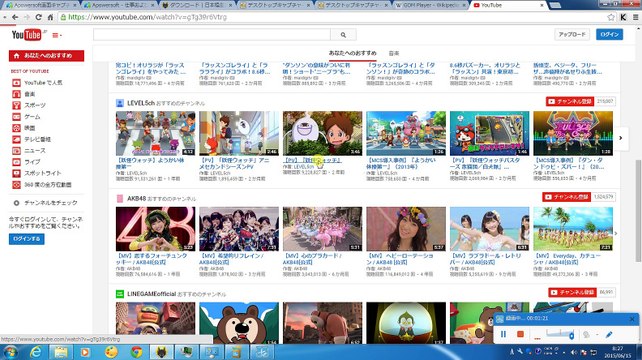Screen dimensions: 642x360
Task: Bookmark page with the star icon
Action: (x=611, y=17)
